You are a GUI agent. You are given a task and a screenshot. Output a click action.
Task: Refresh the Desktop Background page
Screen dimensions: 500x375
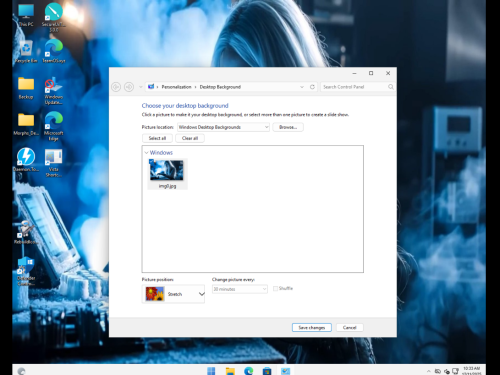(312, 87)
